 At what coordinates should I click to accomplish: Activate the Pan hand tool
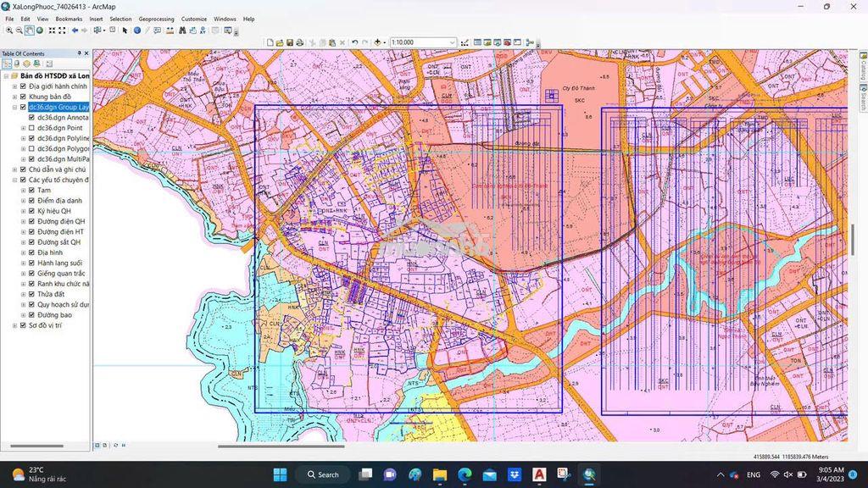point(30,30)
